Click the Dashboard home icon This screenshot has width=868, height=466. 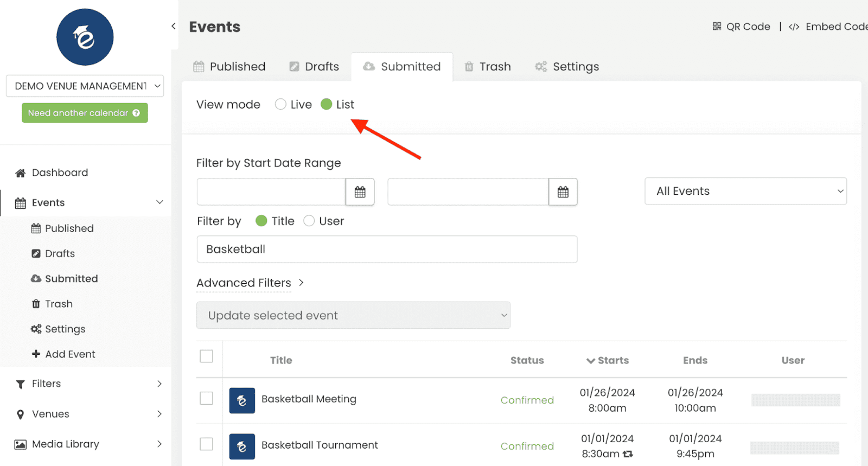pyautogui.click(x=20, y=173)
